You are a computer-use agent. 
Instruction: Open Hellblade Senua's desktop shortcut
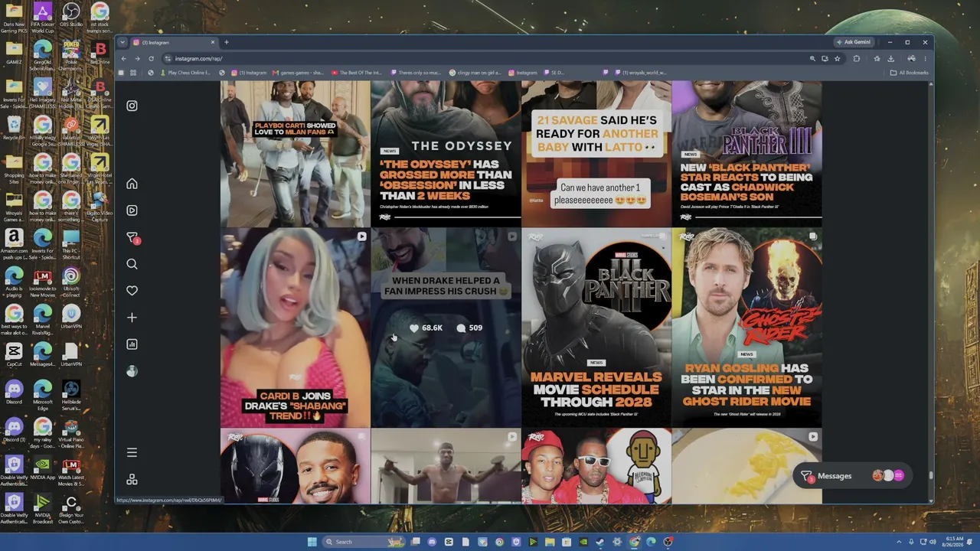(x=70, y=396)
